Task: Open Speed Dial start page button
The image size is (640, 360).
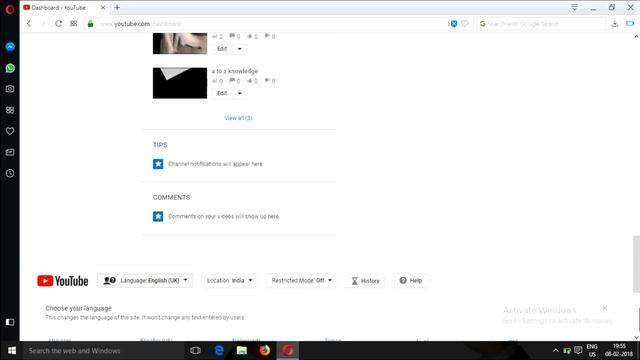Action: (x=73, y=24)
